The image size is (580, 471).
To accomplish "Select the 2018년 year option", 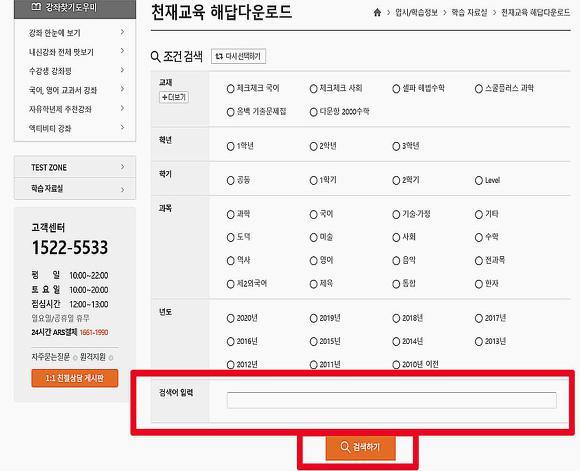I will 396,318.
